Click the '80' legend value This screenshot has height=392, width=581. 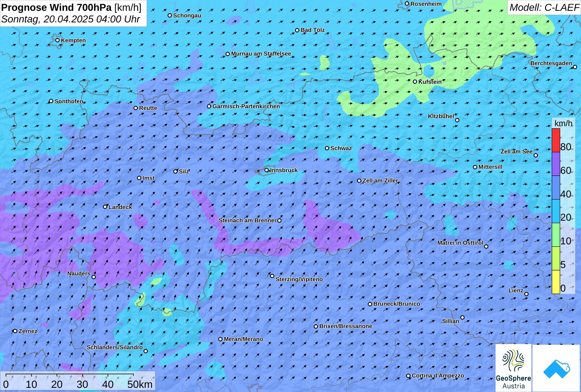566,147
